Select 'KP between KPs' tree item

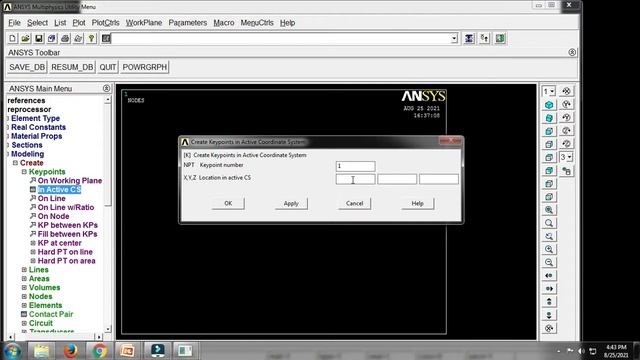pyautogui.click(x=68, y=225)
